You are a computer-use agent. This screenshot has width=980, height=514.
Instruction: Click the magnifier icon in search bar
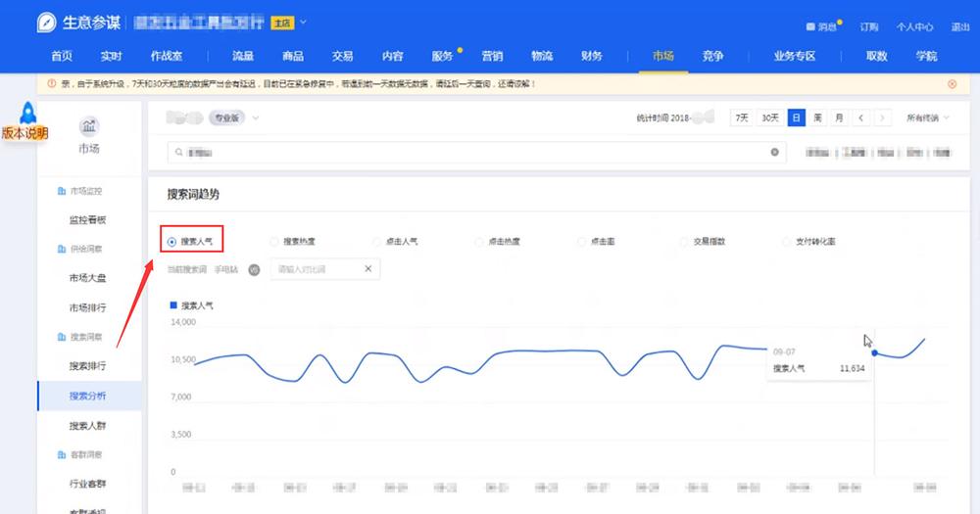click(x=177, y=153)
